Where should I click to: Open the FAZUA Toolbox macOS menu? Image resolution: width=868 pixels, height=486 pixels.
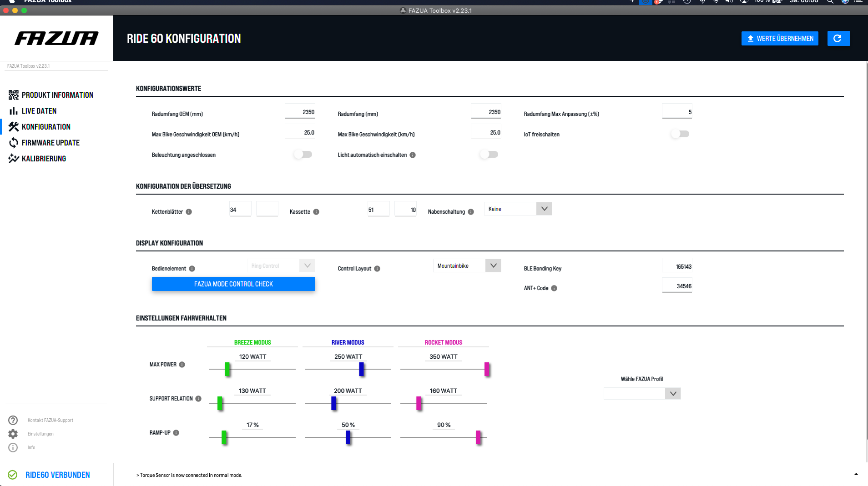48,1
